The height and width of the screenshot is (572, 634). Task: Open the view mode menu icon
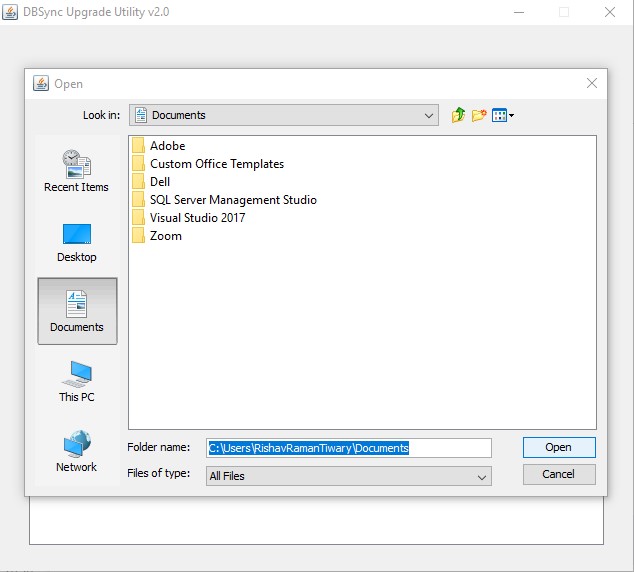503,115
